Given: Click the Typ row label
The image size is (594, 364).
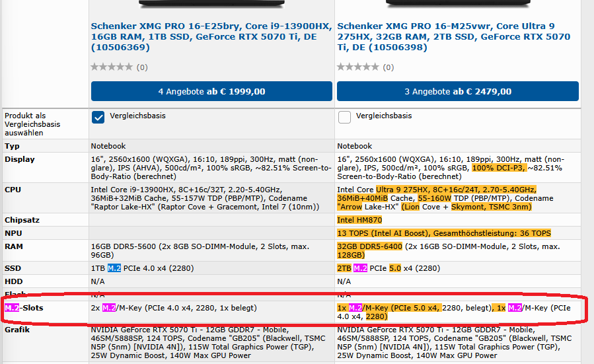Looking at the screenshot, I should click(x=12, y=146).
